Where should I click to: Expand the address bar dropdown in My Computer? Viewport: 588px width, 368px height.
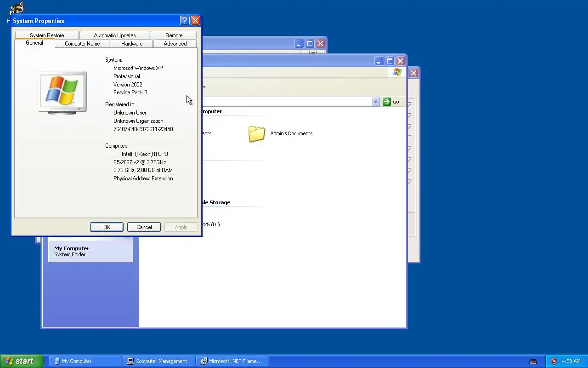[375, 102]
